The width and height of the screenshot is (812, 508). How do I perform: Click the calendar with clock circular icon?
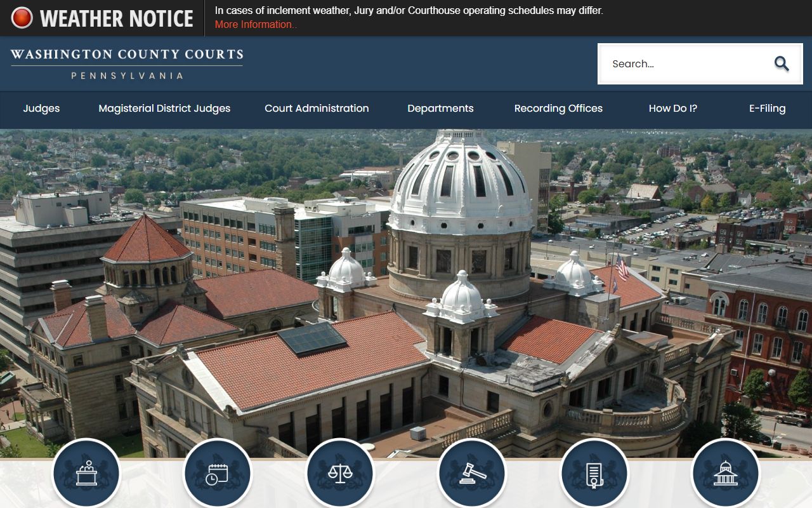[218, 473]
